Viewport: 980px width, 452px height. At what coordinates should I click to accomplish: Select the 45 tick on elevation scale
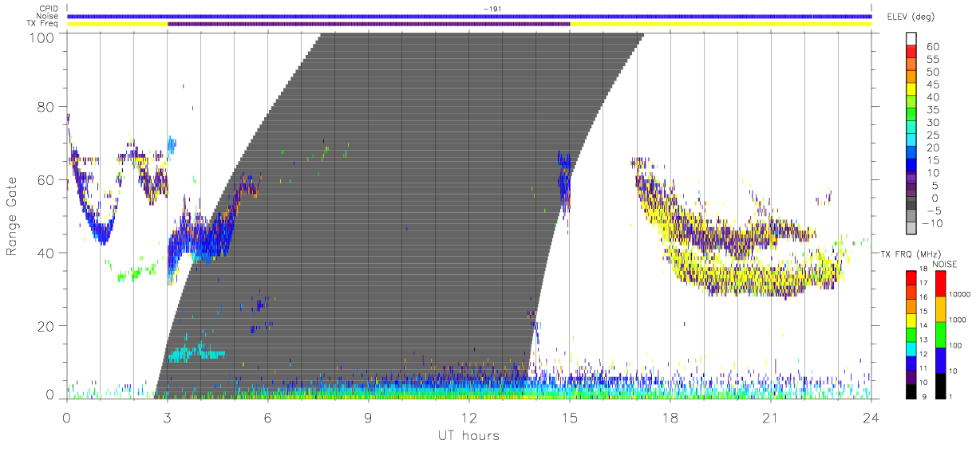pos(934,85)
